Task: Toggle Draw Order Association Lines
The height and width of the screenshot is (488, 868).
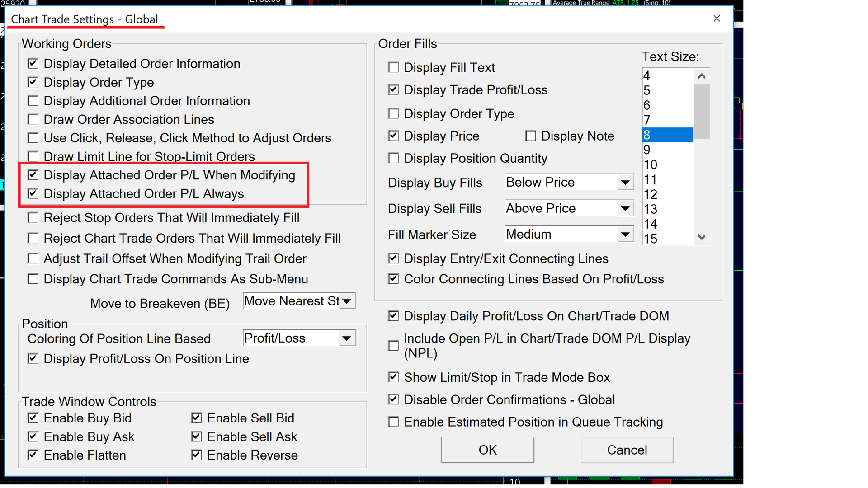Action: point(33,119)
